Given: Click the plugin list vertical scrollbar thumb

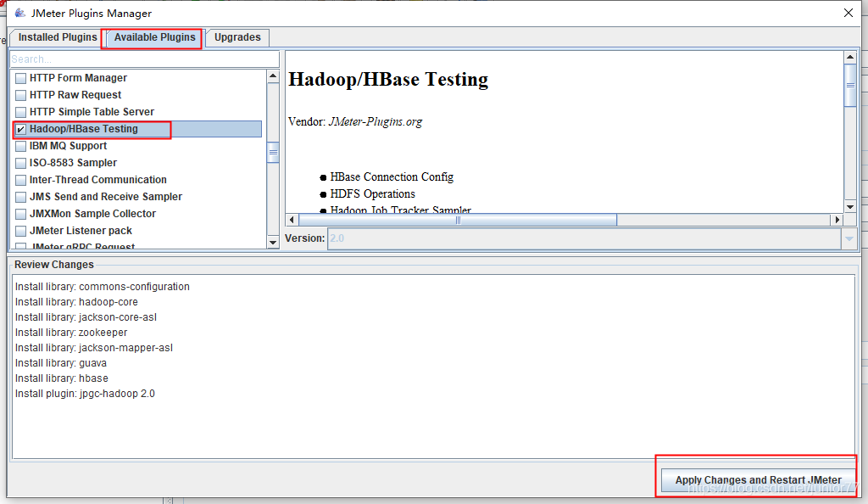Looking at the screenshot, I should point(273,153).
